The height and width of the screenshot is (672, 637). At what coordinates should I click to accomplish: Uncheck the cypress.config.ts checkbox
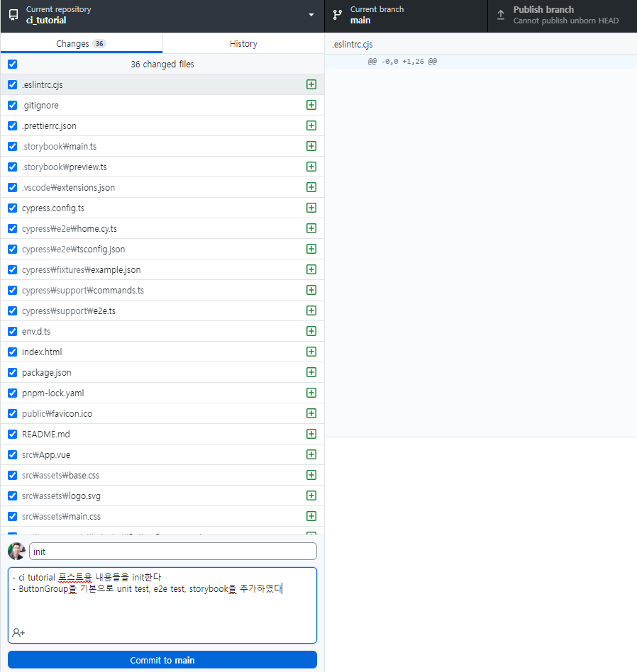(13, 208)
